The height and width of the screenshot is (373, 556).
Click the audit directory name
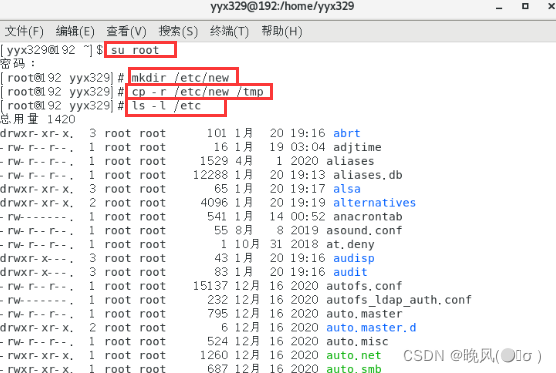click(x=350, y=272)
